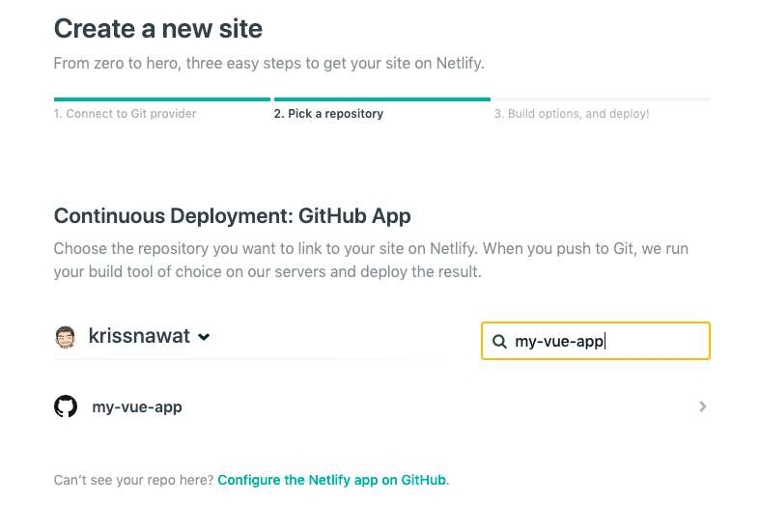Click the first teal progress bar segment
The image size is (760, 532).
pos(162,99)
